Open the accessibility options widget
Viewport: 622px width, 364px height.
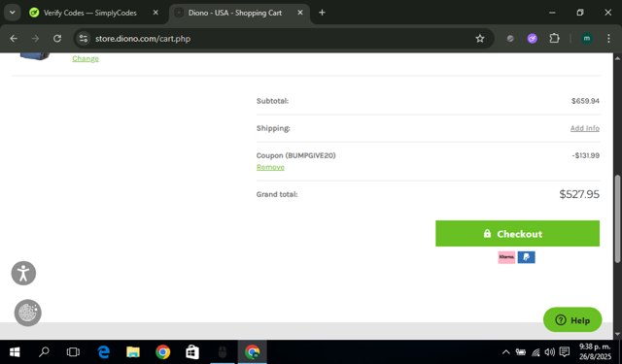coord(23,274)
